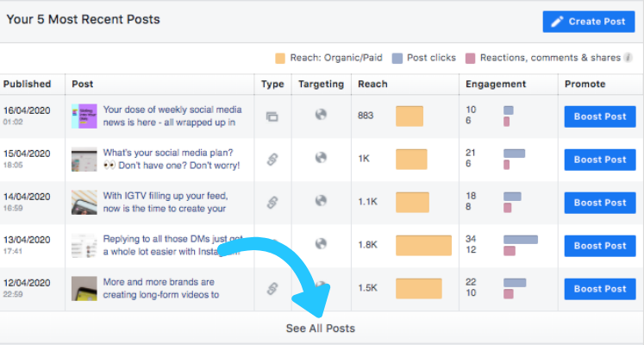Click the album type icon for 16/04/2020 post
Image resolution: width=644 pixels, height=345 pixels.
[x=272, y=116]
